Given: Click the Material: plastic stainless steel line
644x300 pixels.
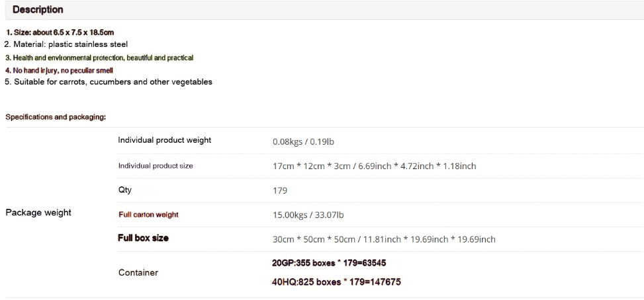Looking at the screenshot, I should point(66,44).
